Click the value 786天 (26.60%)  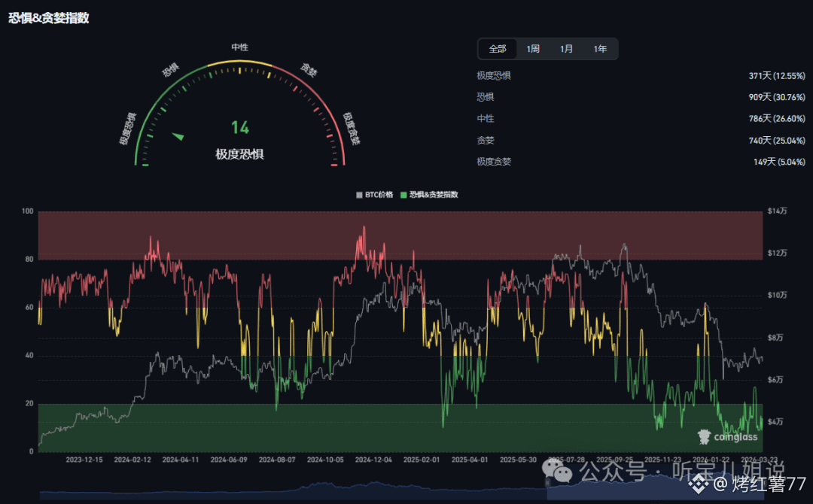pyautogui.click(x=777, y=119)
